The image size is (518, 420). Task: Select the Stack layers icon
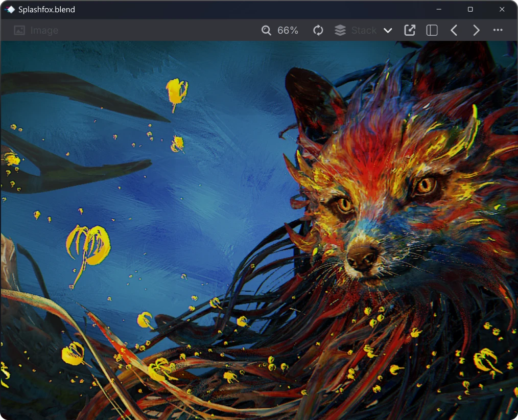(340, 30)
